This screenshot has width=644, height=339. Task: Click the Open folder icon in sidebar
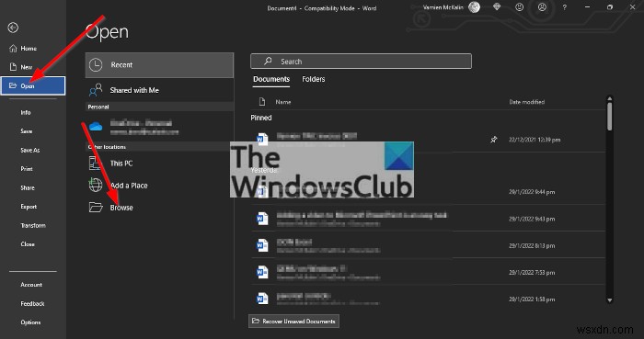pos(13,85)
